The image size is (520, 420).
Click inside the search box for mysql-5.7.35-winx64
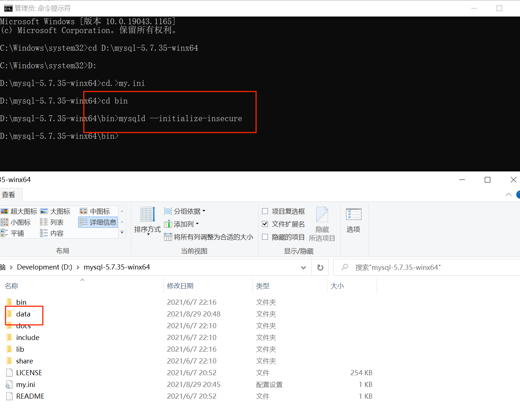point(404,267)
